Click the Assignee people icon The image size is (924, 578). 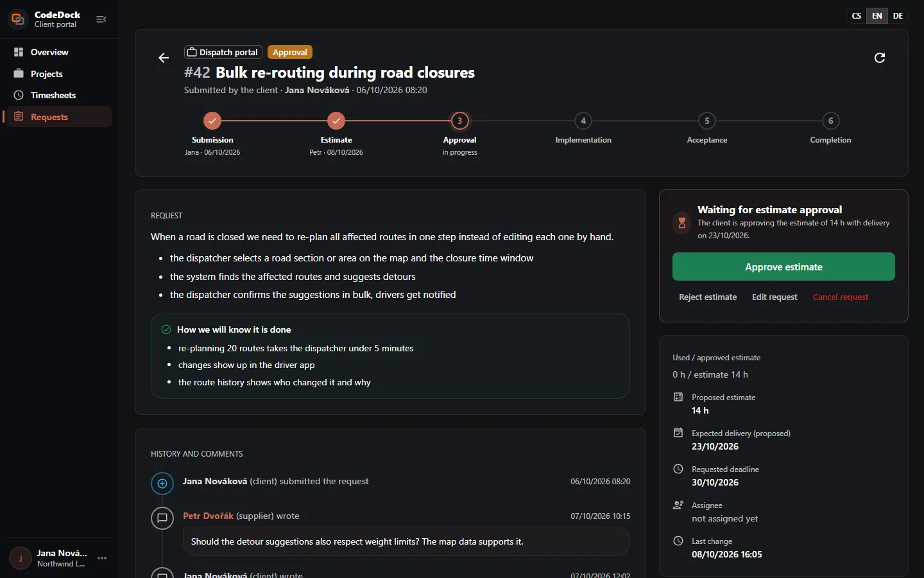pos(678,505)
